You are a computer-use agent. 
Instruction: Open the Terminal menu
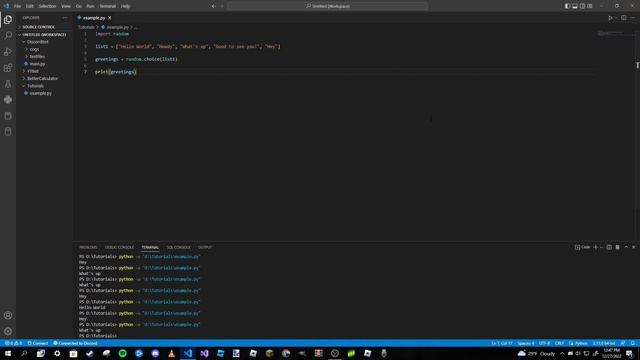click(108, 6)
